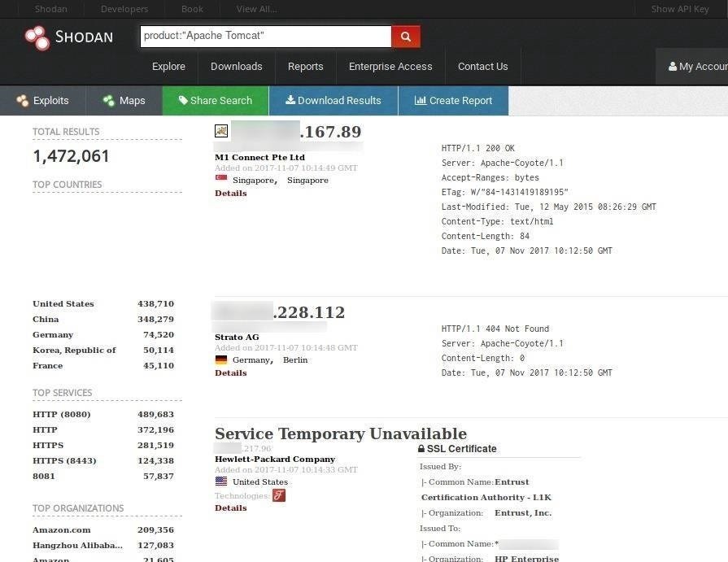Click the Maps toolbar label

133,100
